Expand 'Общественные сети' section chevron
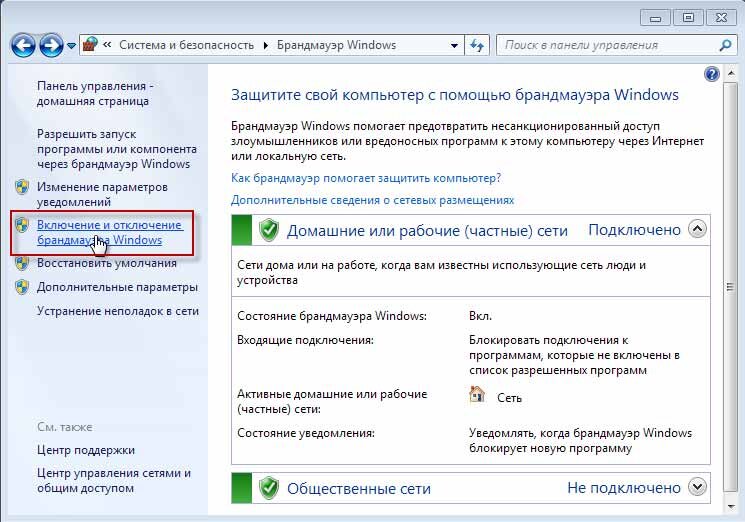The image size is (745, 522). coord(697,487)
